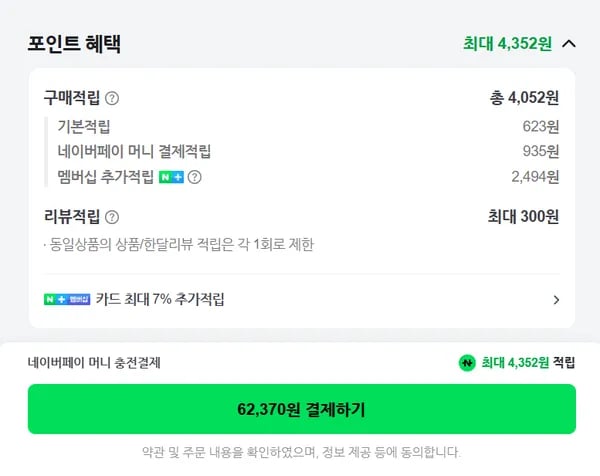The width and height of the screenshot is (600, 476).
Task: Click the 62,370원 결제하기 button
Action: pyautogui.click(x=302, y=409)
